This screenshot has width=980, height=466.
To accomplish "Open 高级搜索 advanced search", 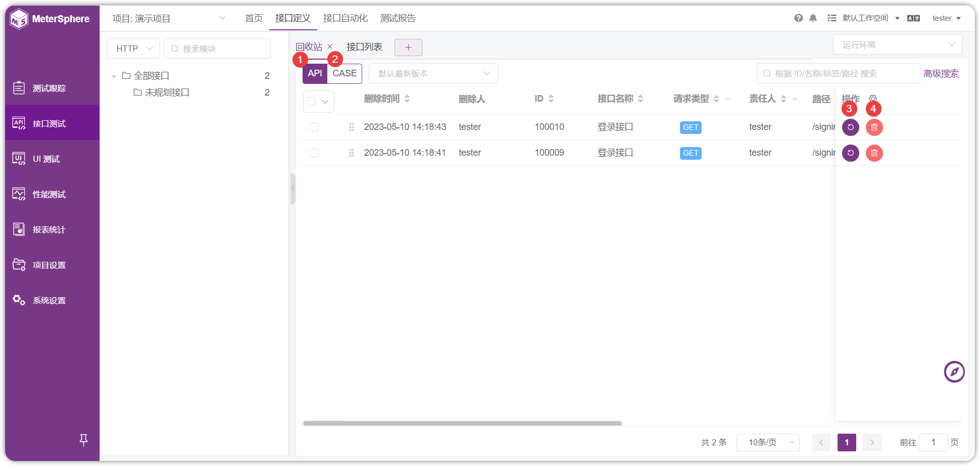I will pos(941,73).
